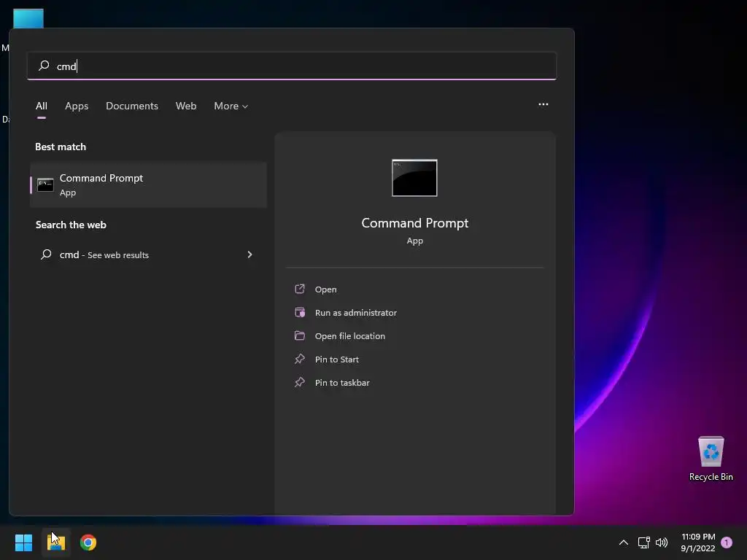Select the Recycle Bin desktop icon

coord(711,458)
